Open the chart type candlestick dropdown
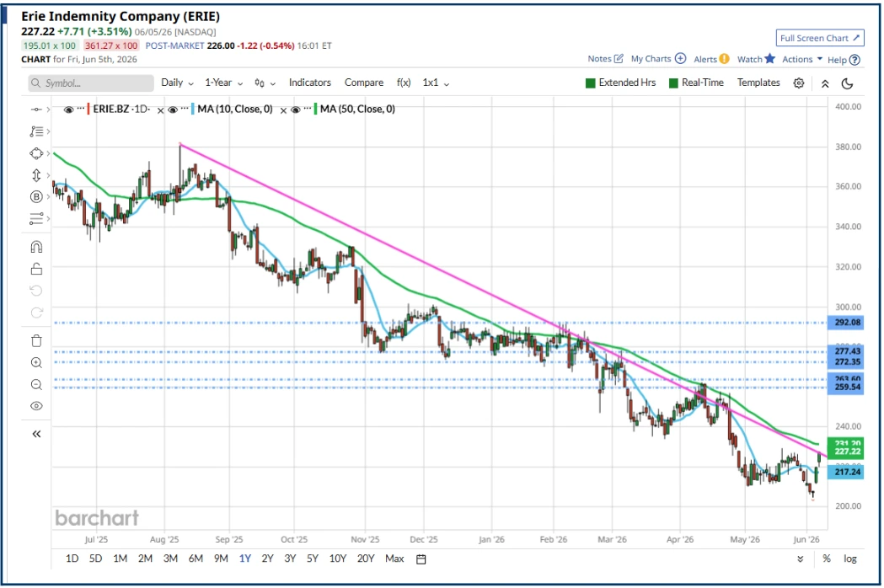The image size is (884, 588). coord(265,83)
